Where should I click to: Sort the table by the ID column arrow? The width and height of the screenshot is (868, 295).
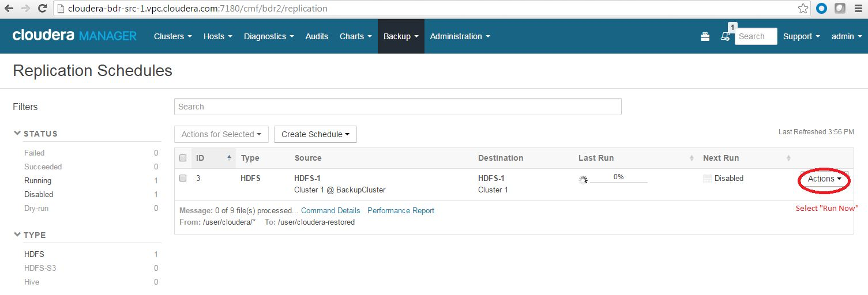(x=229, y=158)
